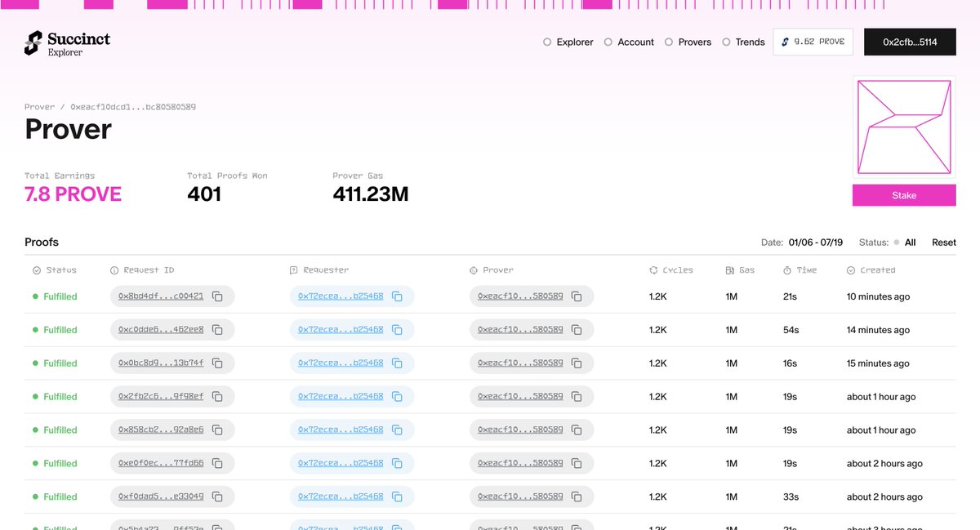The image size is (980, 530).
Task: Copy prover address in 0xe0f0ec row
Action: (577, 463)
